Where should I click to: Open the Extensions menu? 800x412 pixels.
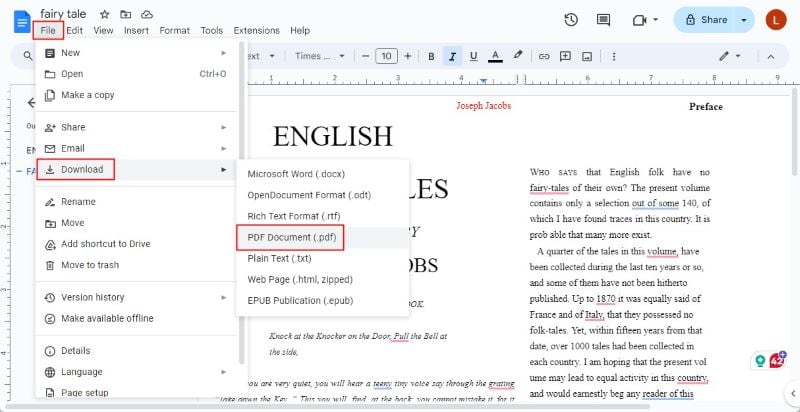257,31
